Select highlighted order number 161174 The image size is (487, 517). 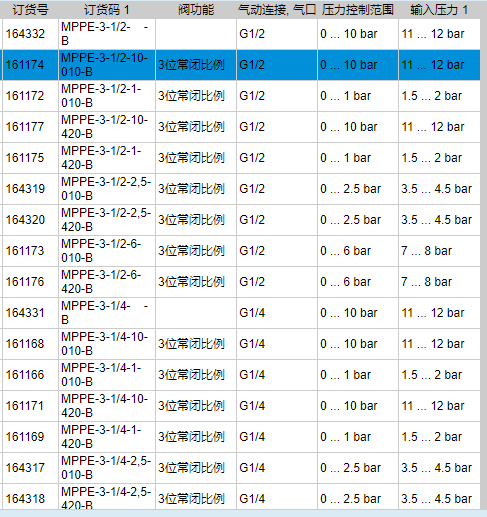(x=25, y=65)
